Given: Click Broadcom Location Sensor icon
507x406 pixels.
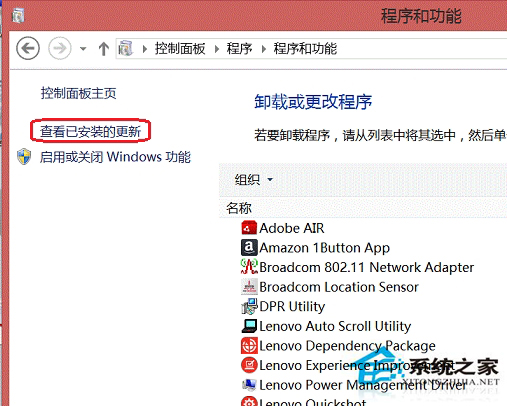Looking at the screenshot, I should point(249,287).
